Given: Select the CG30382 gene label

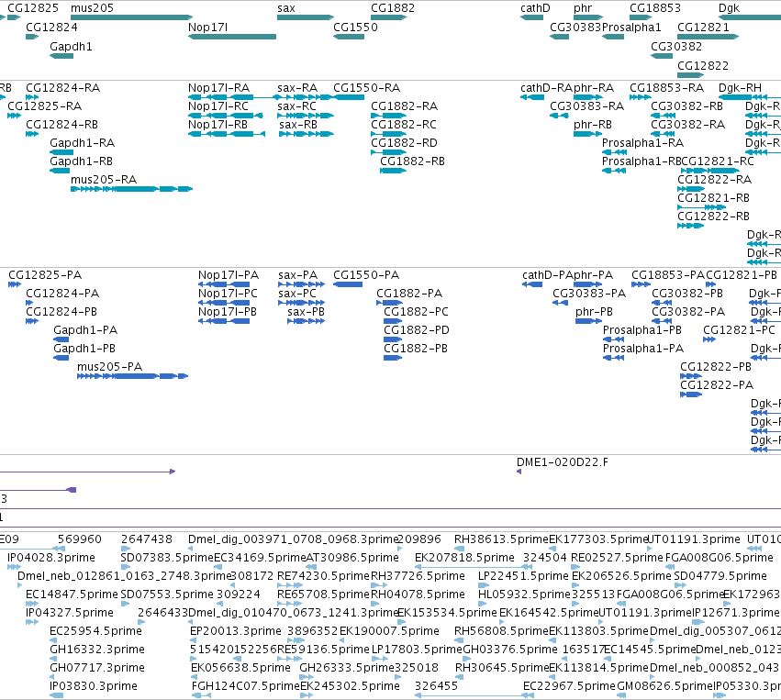Looking at the screenshot, I should coord(675,46).
